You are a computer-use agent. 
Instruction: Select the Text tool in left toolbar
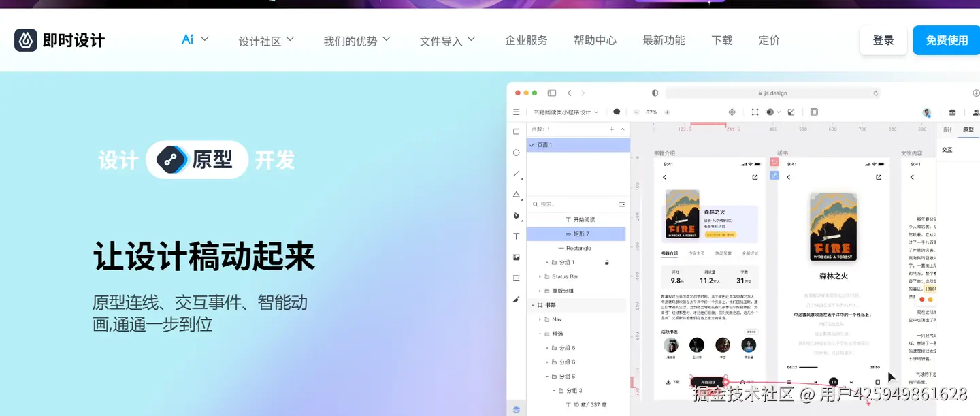(517, 236)
